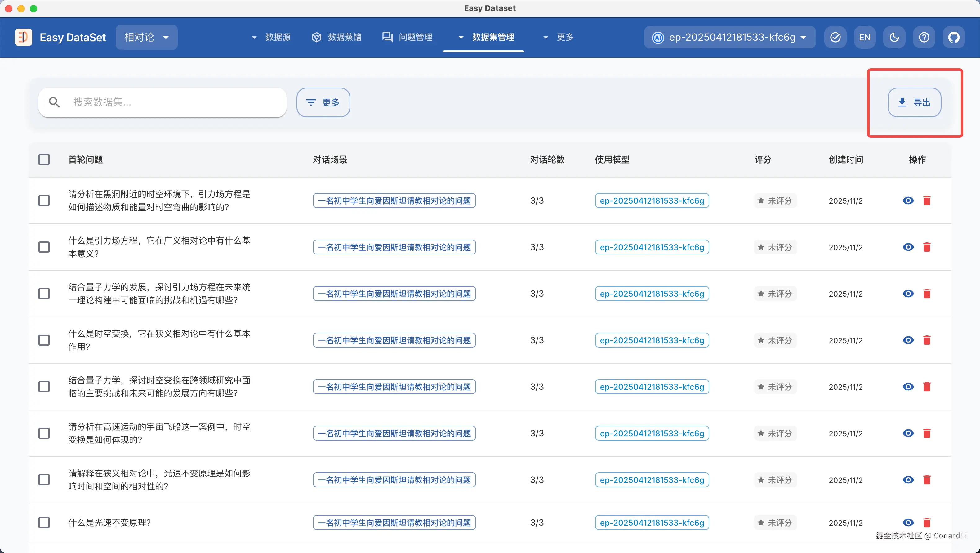Click the 导出 export button
980x553 pixels.
[914, 102]
